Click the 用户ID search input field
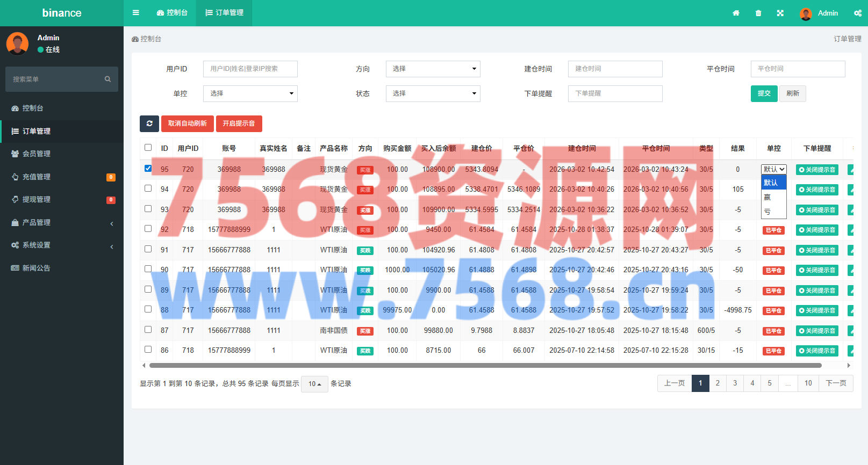868x465 pixels. pyautogui.click(x=250, y=69)
